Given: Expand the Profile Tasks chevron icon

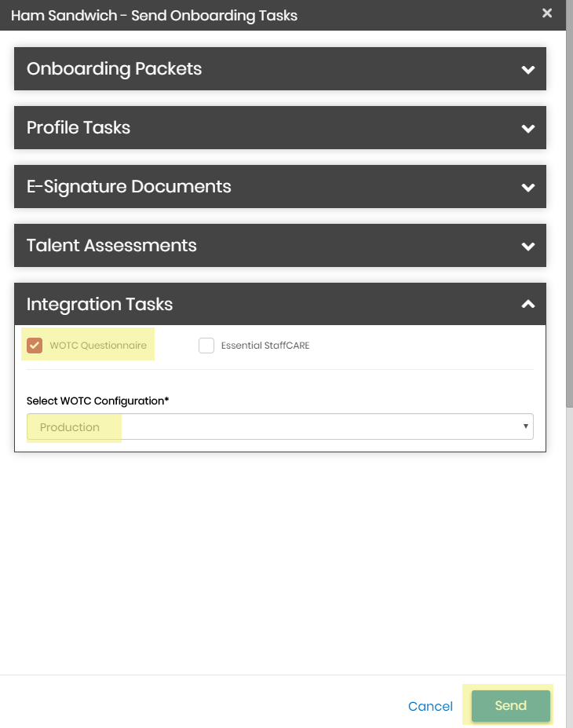Looking at the screenshot, I should [x=528, y=129].
